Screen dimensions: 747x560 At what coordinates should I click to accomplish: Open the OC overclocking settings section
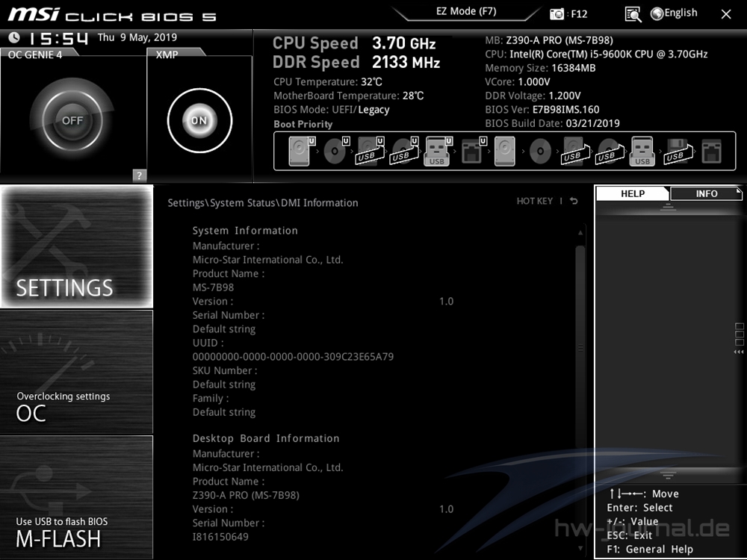click(77, 372)
